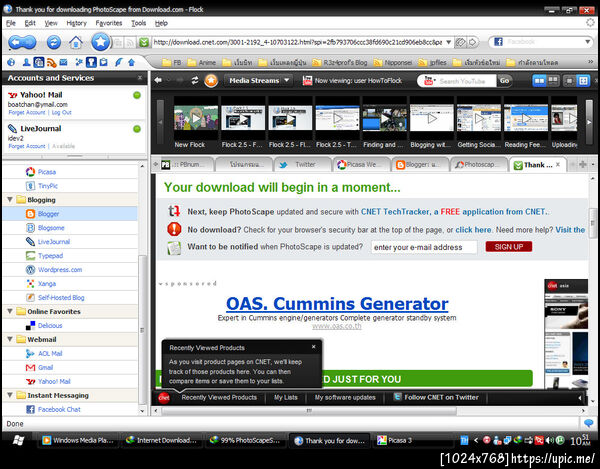Click the red exclamation No download icon
600x469 pixels.
(x=174, y=229)
